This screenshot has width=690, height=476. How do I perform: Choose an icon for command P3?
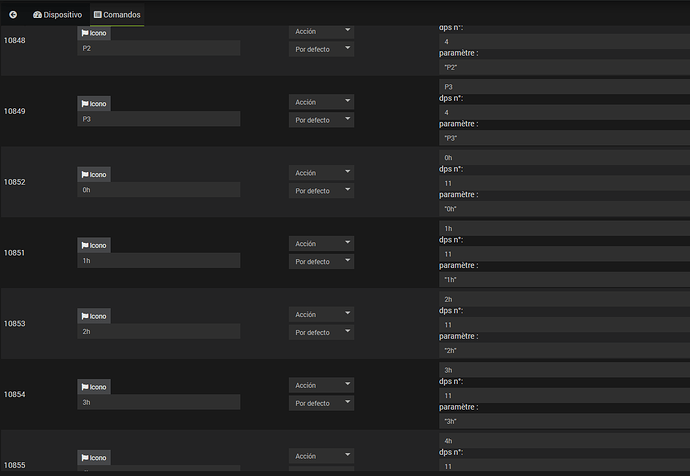93,104
